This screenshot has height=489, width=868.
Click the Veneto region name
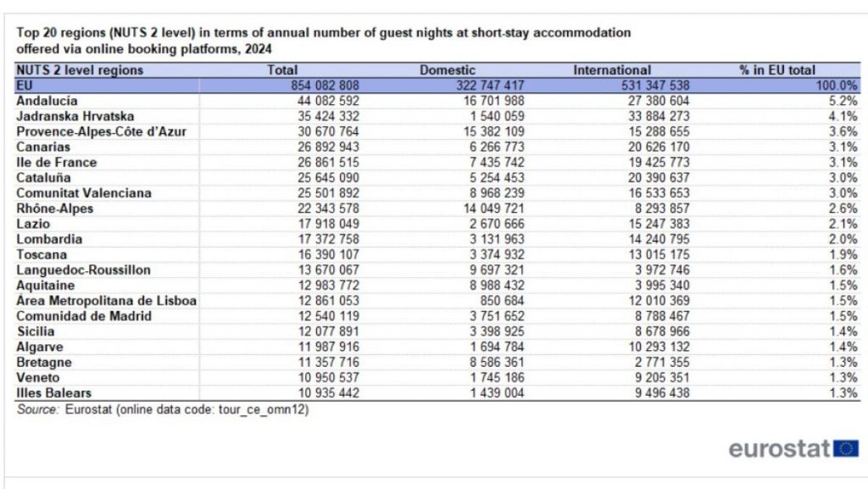click(x=37, y=378)
